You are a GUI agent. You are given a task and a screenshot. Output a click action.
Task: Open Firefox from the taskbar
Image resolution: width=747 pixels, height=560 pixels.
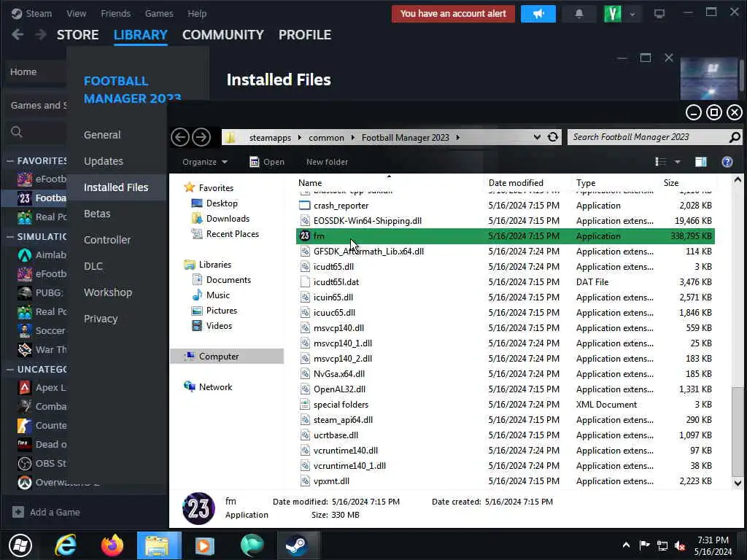click(112, 545)
